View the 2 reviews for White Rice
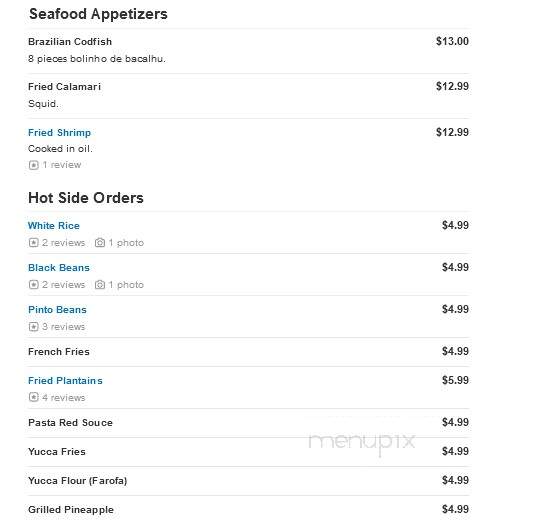The image size is (541, 524). point(63,243)
